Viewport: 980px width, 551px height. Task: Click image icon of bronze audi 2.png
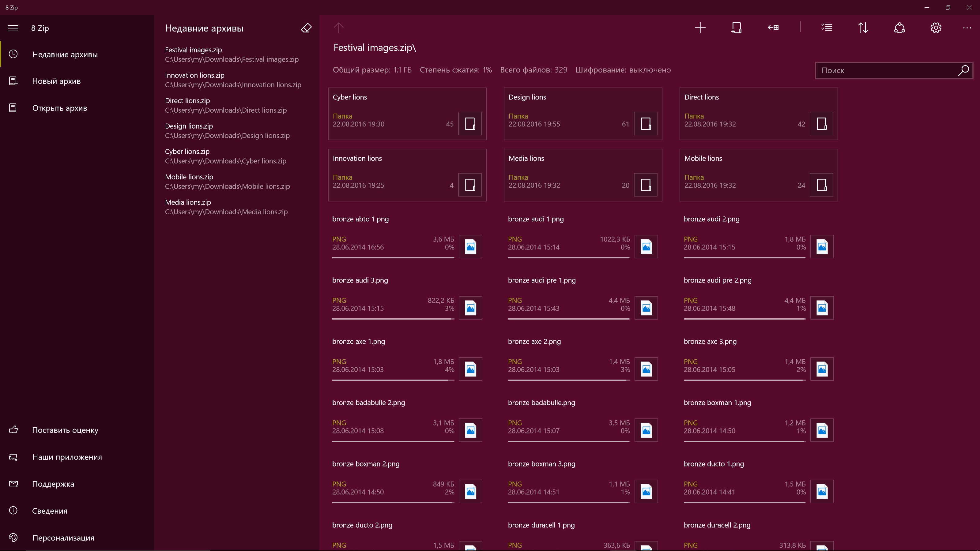coord(822,246)
